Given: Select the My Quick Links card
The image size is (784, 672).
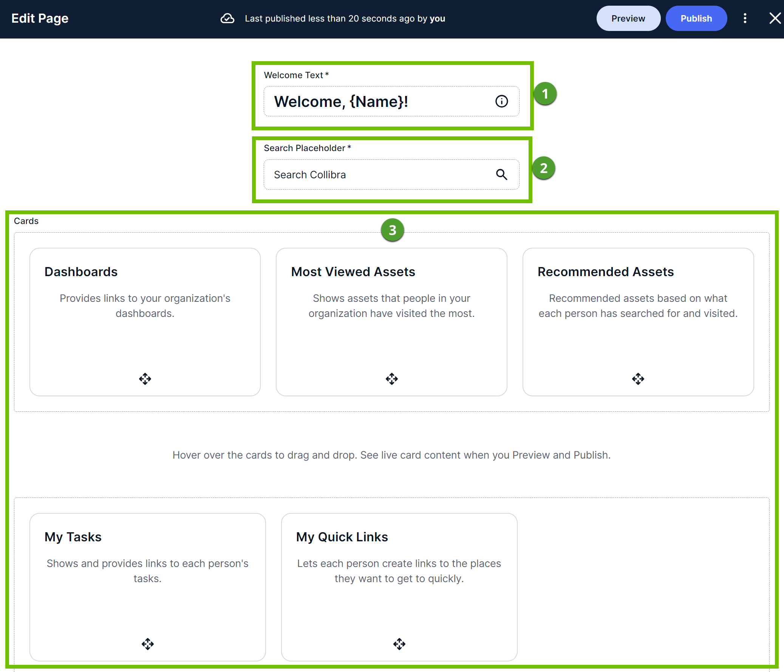Looking at the screenshot, I should click(399, 587).
